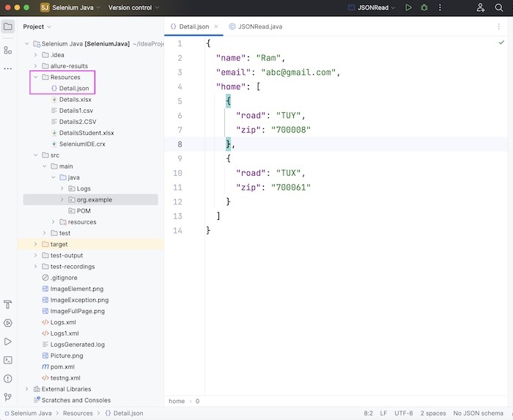Click the Debug bug icon
Screen dimensions: 513x420
pyautogui.click(x=424, y=7)
